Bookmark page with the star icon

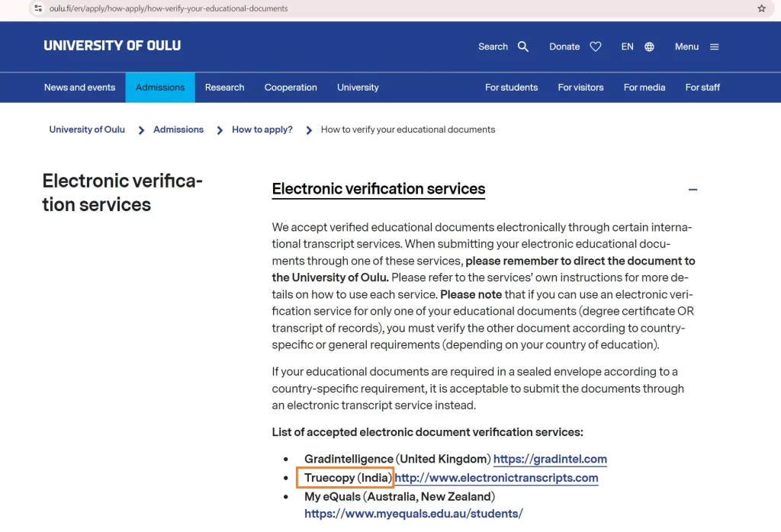(762, 8)
